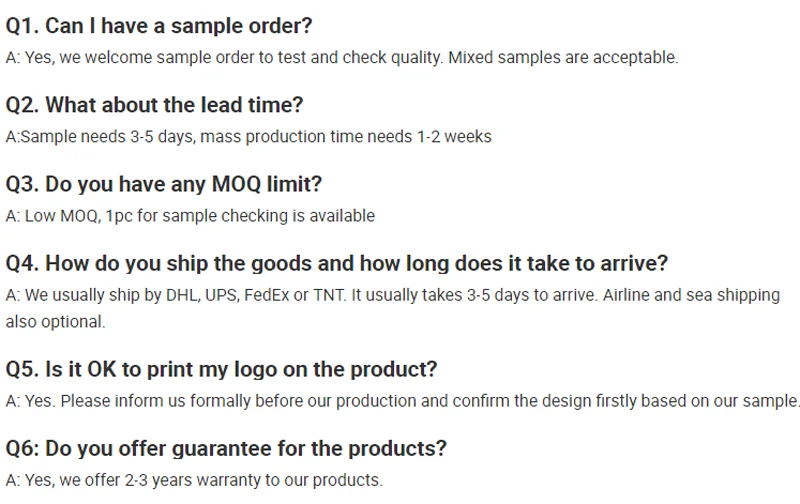Click the words 'Airline and sea shipping'
The height and width of the screenshot is (504, 800).
[691, 295]
